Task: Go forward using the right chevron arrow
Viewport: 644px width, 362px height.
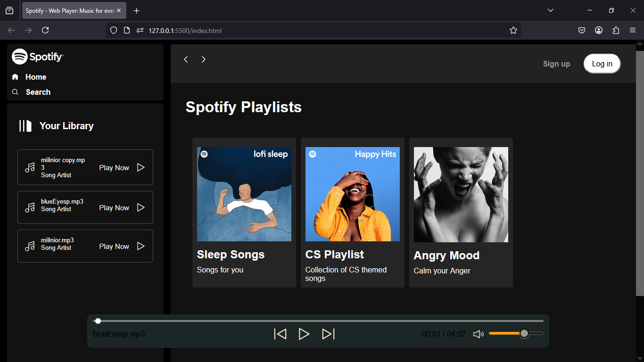Action: pos(203,59)
